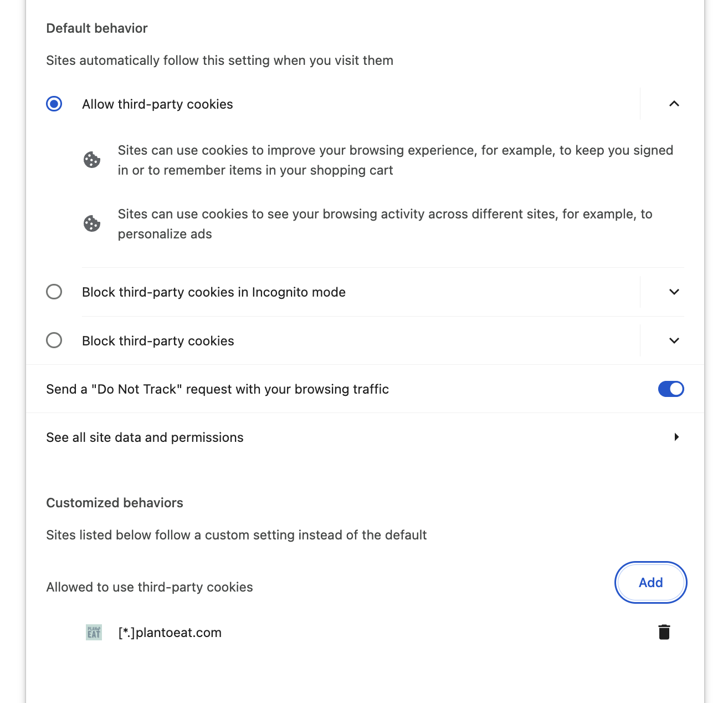Image resolution: width=728 pixels, height=703 pixels.
Task: Click the Customized behaviors heading
Action: click(115, 503)
